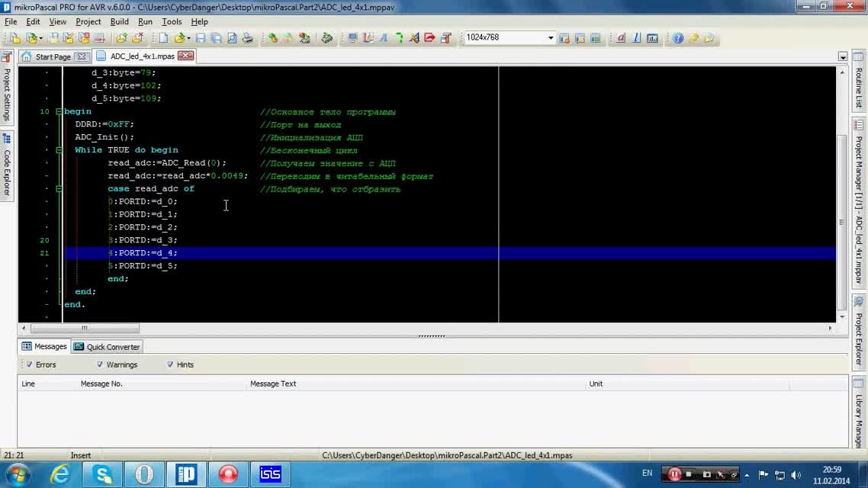Open the 1024x768 layout dropdown
The height and width of the screenshot is (488, 868).
coord(550,37)
